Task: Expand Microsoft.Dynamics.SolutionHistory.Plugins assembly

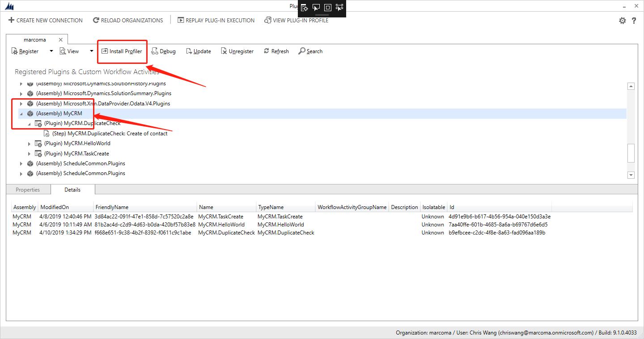Action: 21,84
